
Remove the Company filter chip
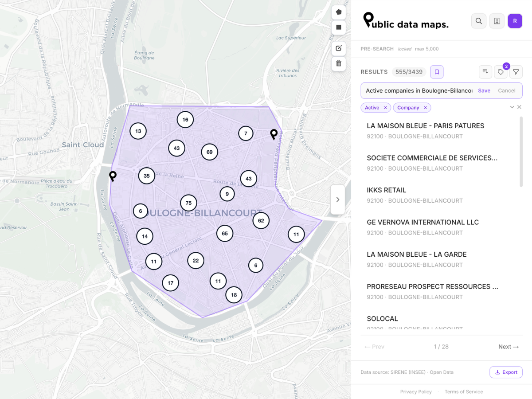(425, 108)
